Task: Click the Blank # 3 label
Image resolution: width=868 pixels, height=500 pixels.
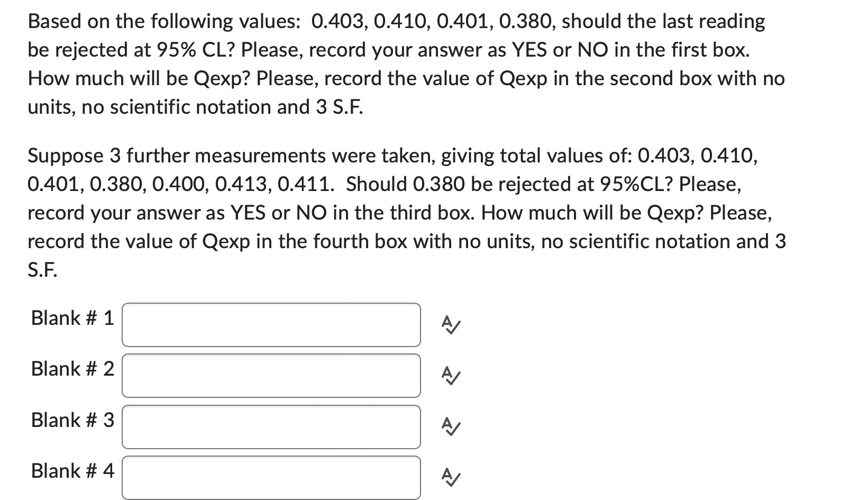Action: [x=72, y=420]
